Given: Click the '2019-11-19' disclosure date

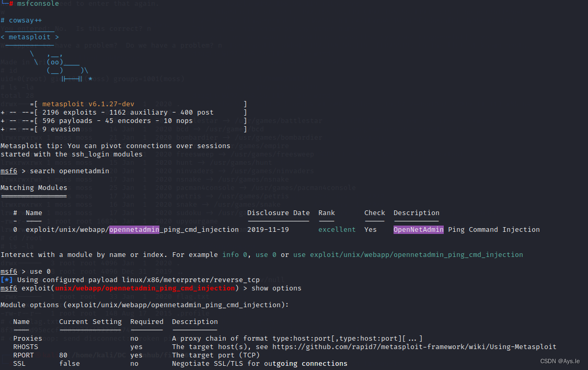Looking at the screenshot, I should point(268,230).
